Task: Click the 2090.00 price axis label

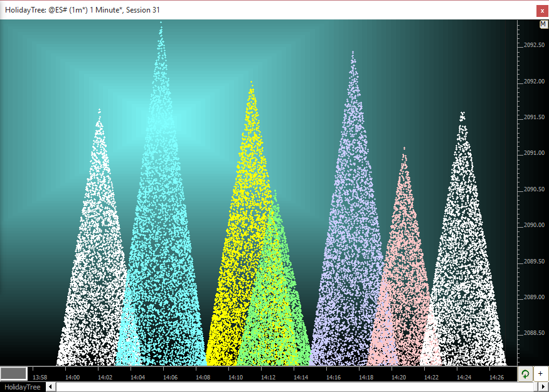Action: 534,225
